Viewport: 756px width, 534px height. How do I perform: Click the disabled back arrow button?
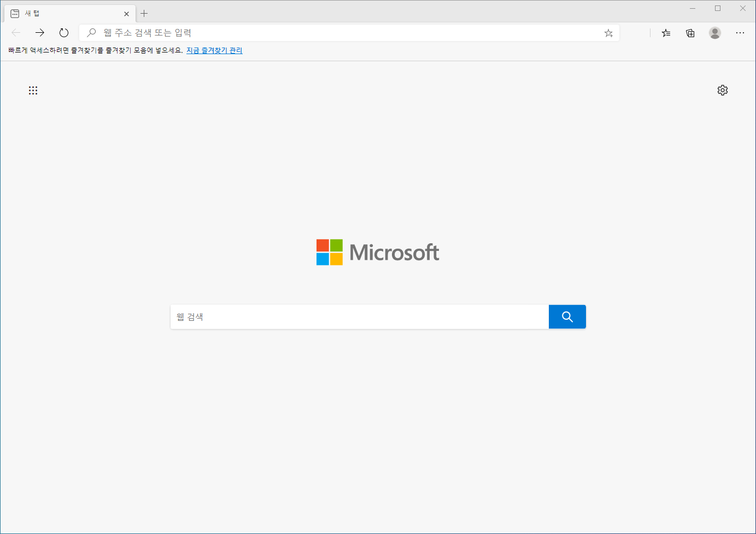16,33
